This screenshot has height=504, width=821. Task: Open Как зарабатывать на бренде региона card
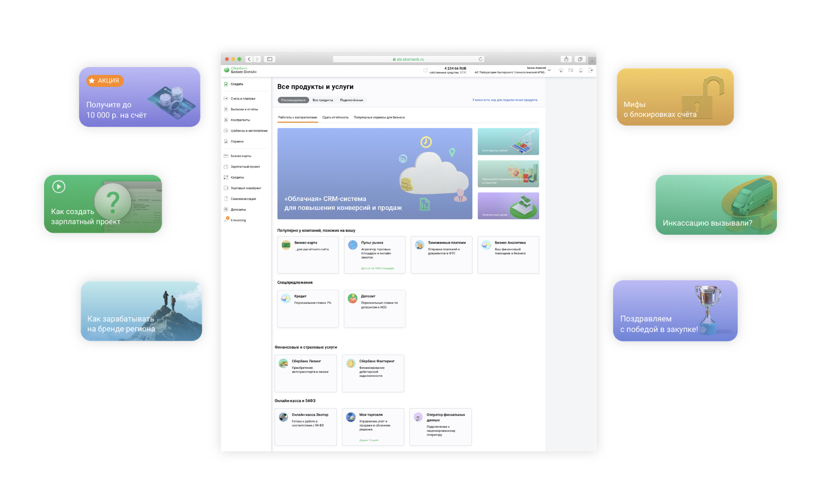141,311
